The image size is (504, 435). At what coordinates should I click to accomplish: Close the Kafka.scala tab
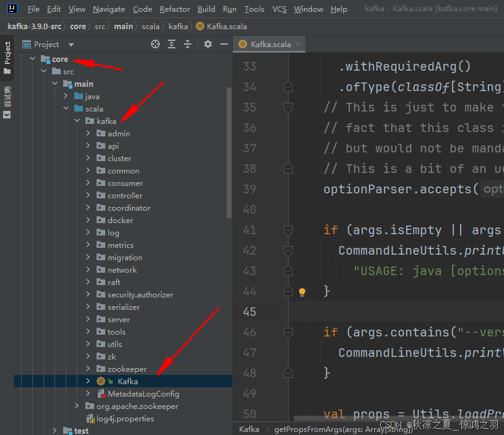[x=298, y=44]
